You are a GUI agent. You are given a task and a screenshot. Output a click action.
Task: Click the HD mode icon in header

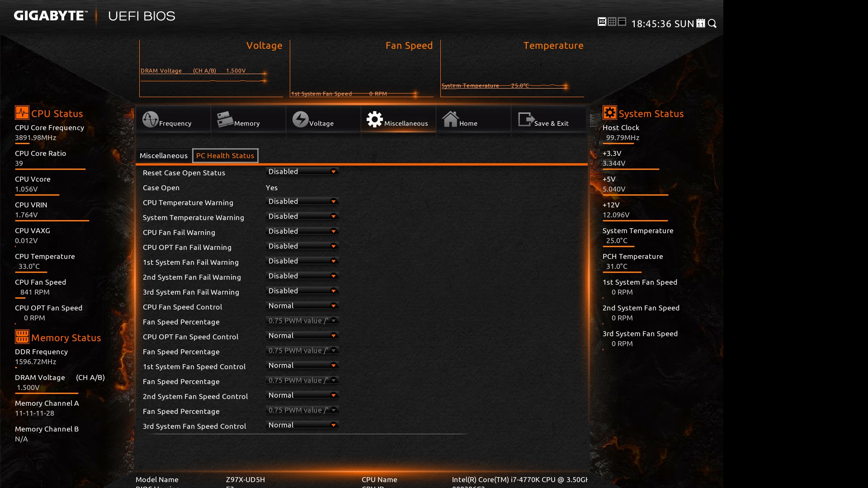[x=602, y=22]
